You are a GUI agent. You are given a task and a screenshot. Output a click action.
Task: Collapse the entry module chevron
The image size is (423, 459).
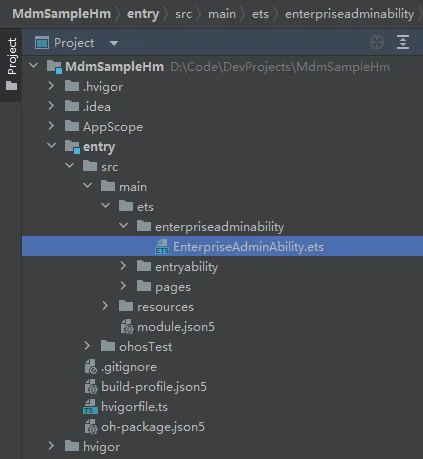click(x=51, y=145)
